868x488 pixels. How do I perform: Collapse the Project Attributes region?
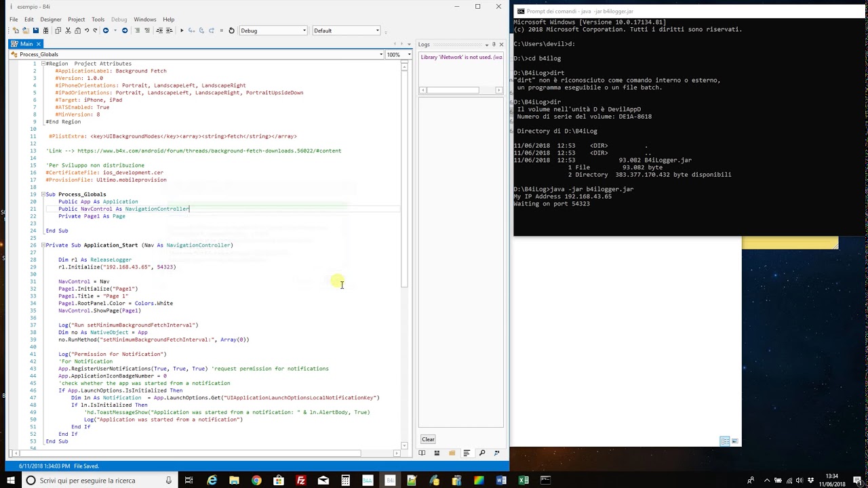[43, 64]
